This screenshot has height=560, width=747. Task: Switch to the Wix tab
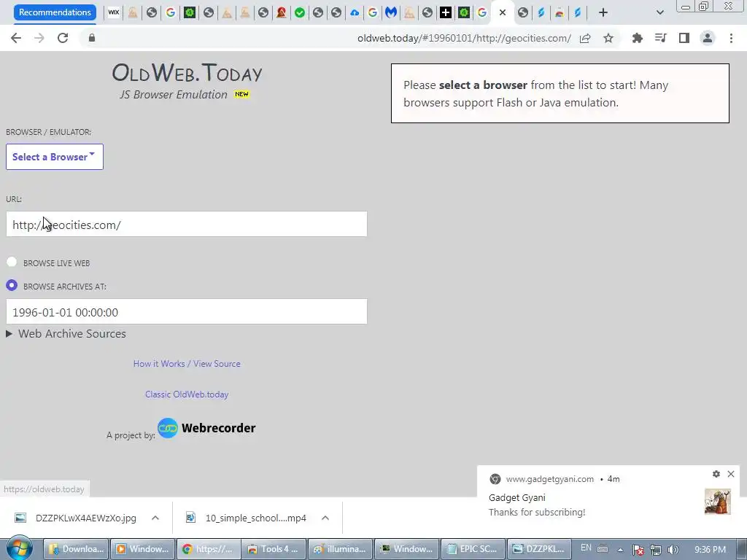pos(114,13)
